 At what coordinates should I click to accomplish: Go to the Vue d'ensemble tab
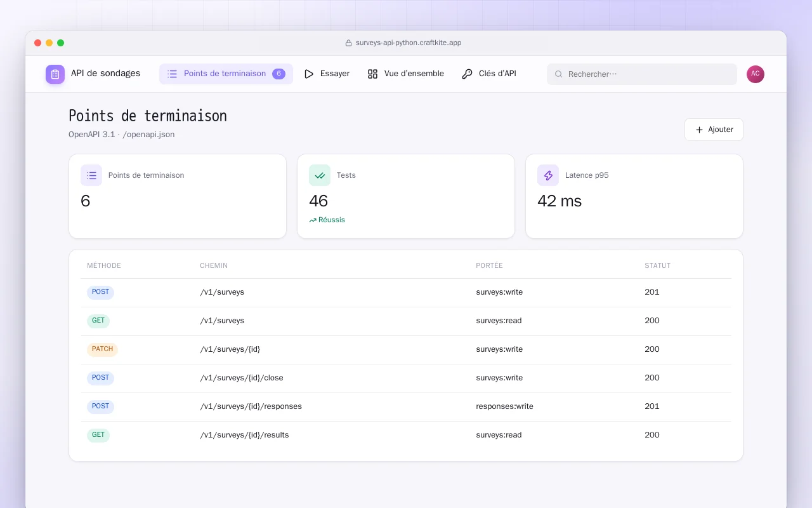point(406,74)
